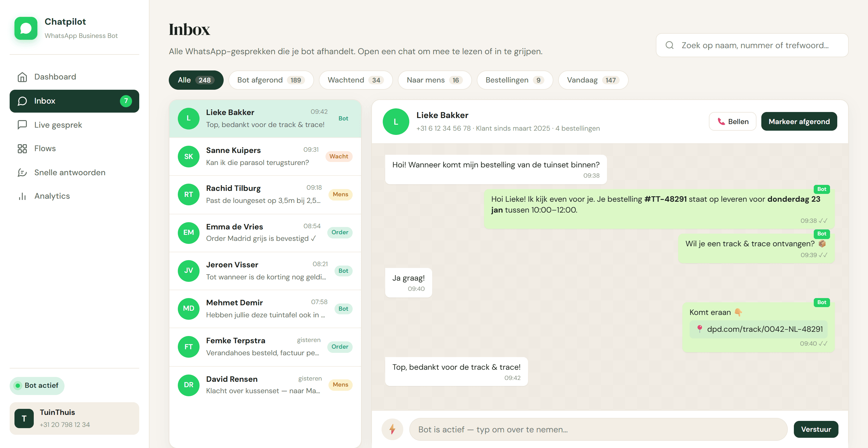Click message 'Hoi! Wanneer komt mijn bestelling'
The image size is (868, 448).
click(496, 169)
